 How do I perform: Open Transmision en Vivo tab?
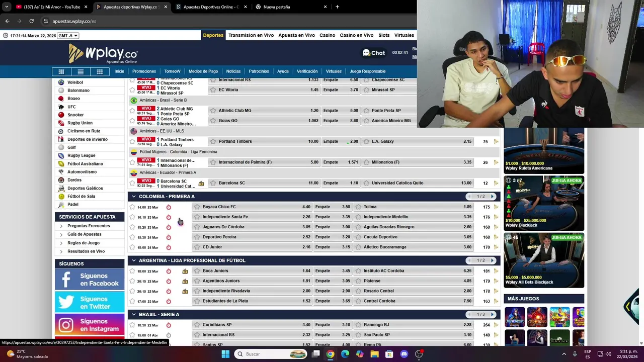click(251, 35)
